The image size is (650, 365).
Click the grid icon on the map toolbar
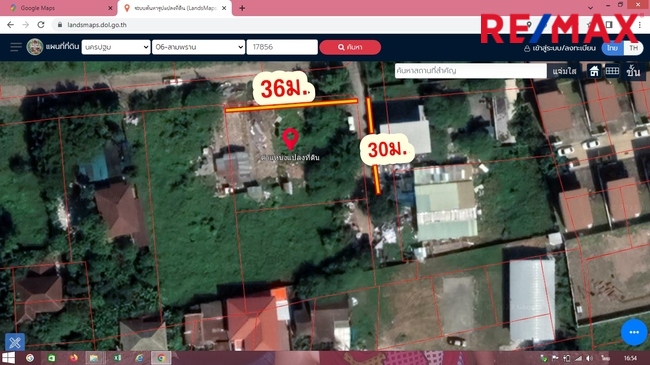point(612,71)
